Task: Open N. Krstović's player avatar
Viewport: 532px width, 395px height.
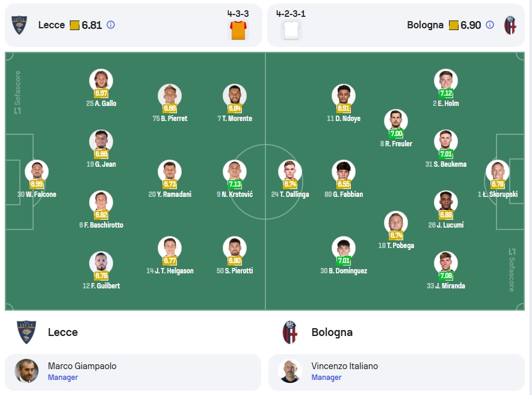Action: tap(235, 171)
